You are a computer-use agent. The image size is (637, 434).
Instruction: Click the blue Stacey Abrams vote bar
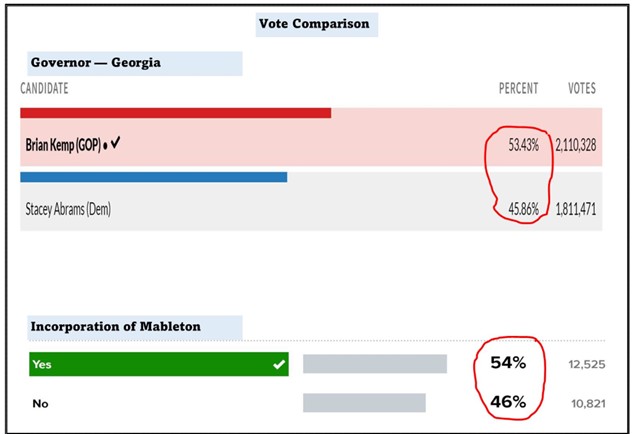click(153, 177)
